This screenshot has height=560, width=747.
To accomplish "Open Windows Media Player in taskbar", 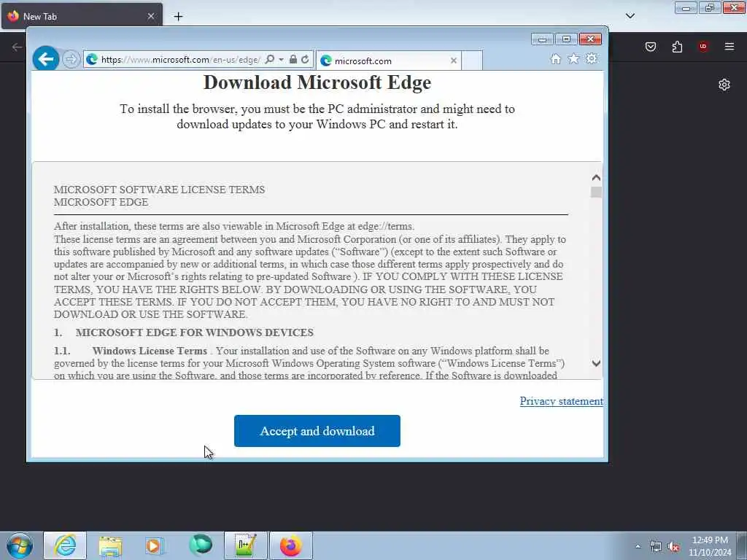I will pyautogui.click(x=154, y=545).
